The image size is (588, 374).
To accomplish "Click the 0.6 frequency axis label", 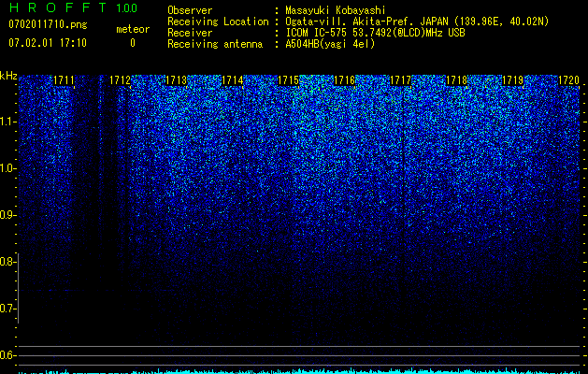I will coord(7,355).
